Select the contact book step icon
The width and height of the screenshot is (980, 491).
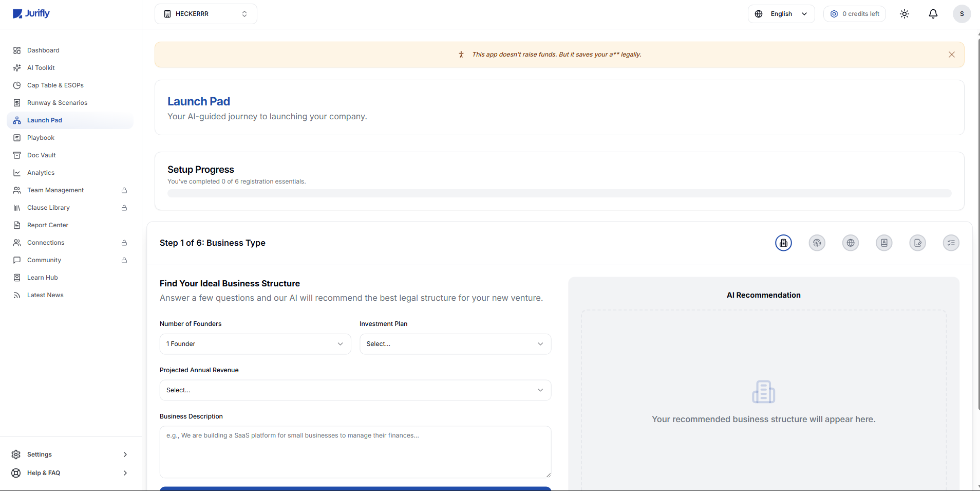point(884,243)
